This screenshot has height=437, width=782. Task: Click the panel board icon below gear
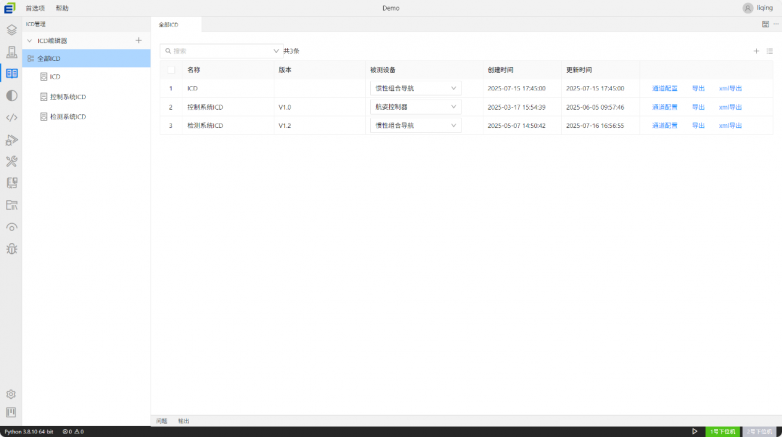(x=11, y=412)
